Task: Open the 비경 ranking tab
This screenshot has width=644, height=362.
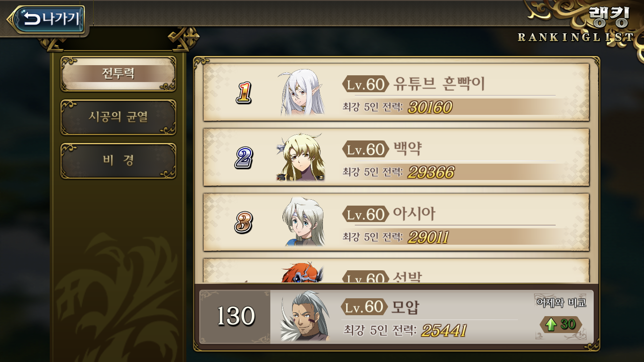Action: pos(118,161)
